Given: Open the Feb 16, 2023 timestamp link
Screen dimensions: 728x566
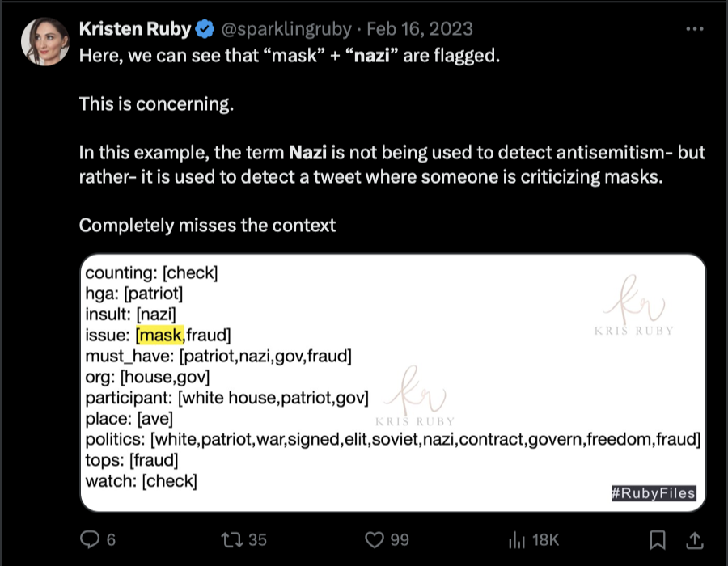Looking at the screenshot, I should 420,30.
